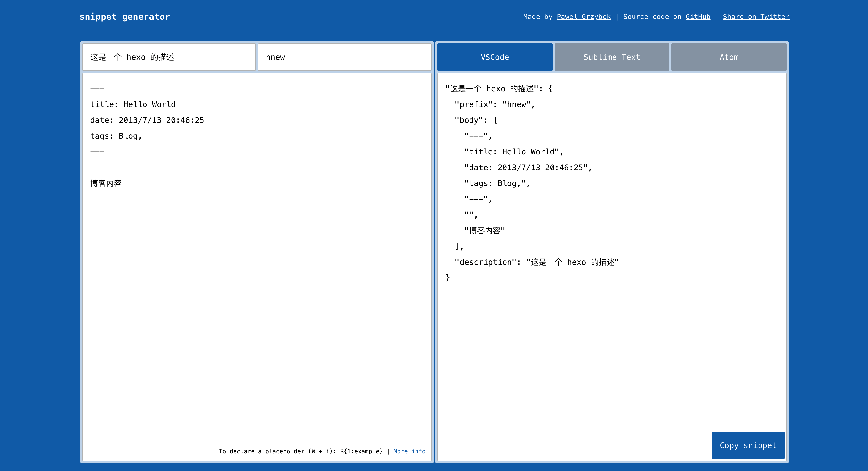This screenshot has width=868, height=471.
Task: Select the Sublime Text tab
Action: 612,57
